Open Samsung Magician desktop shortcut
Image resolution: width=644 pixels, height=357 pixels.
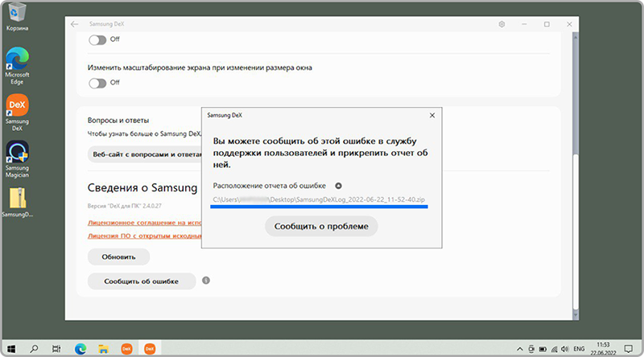(x=17, y=159)
